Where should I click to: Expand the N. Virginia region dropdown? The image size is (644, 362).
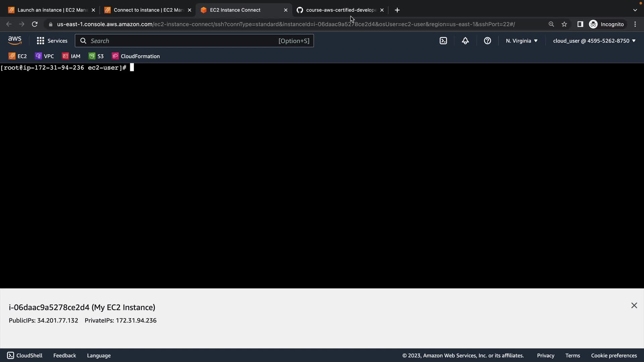(522, 41)
